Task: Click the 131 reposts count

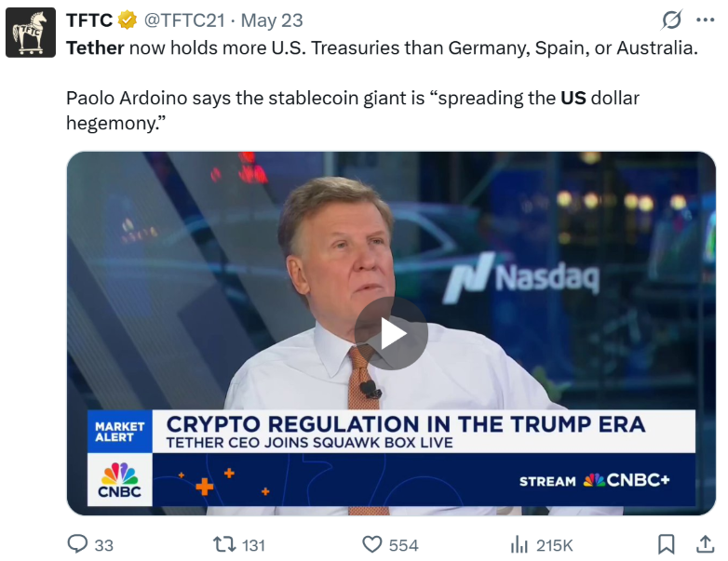Action: [253, 545]
